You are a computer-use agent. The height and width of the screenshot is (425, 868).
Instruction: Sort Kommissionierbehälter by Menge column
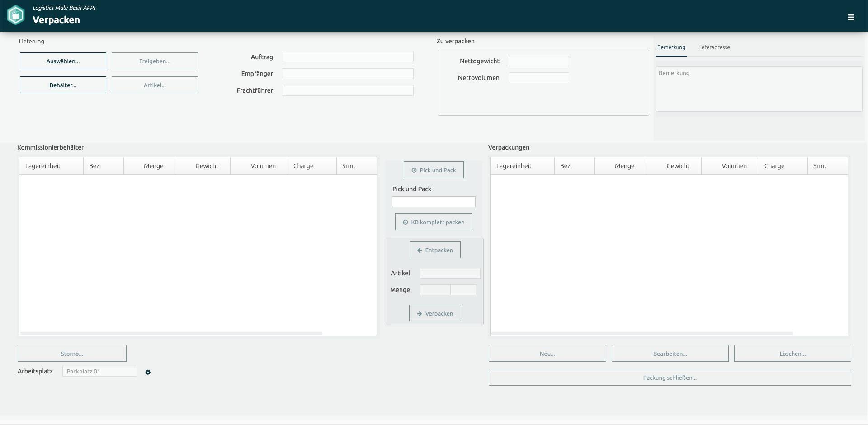click(149, 166)
